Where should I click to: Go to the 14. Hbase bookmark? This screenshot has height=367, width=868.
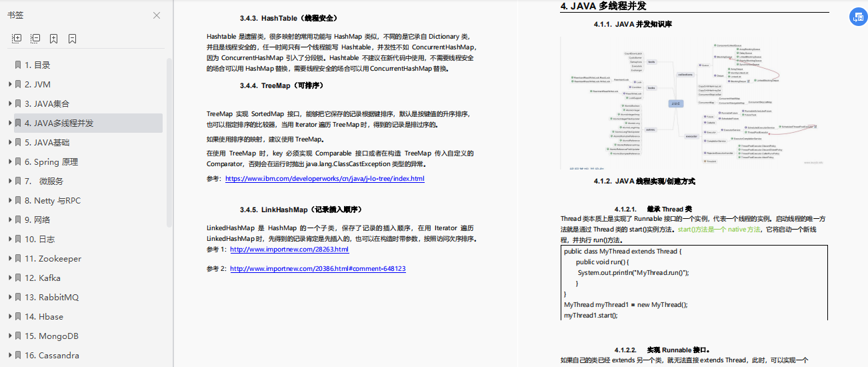[x=44, y=316]
